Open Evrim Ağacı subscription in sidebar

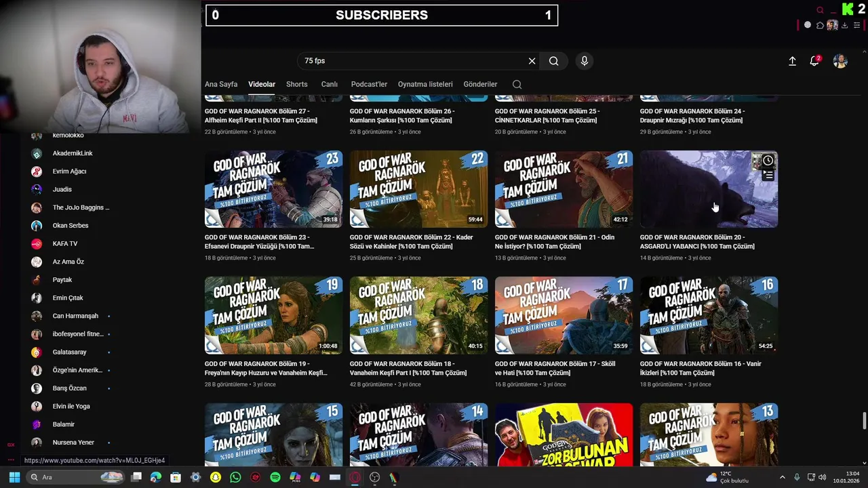click(x=69, y=171)
